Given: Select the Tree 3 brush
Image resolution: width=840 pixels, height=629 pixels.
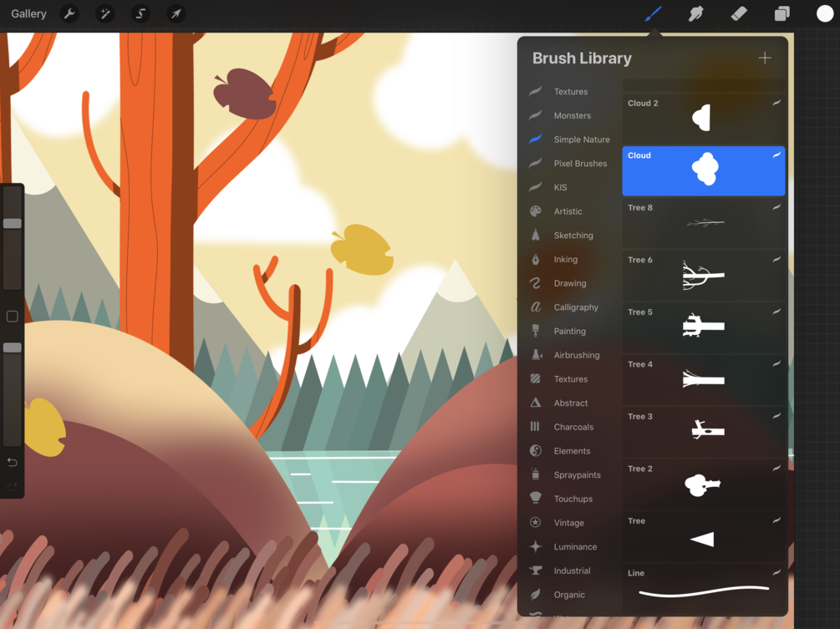Looking at the screenshot, I should click(x=704, y=432).
